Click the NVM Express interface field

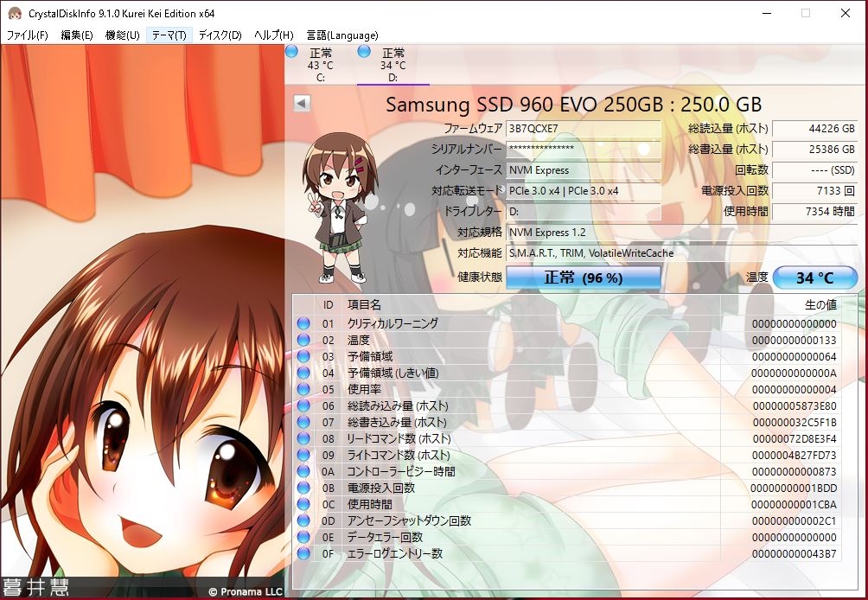584,170
